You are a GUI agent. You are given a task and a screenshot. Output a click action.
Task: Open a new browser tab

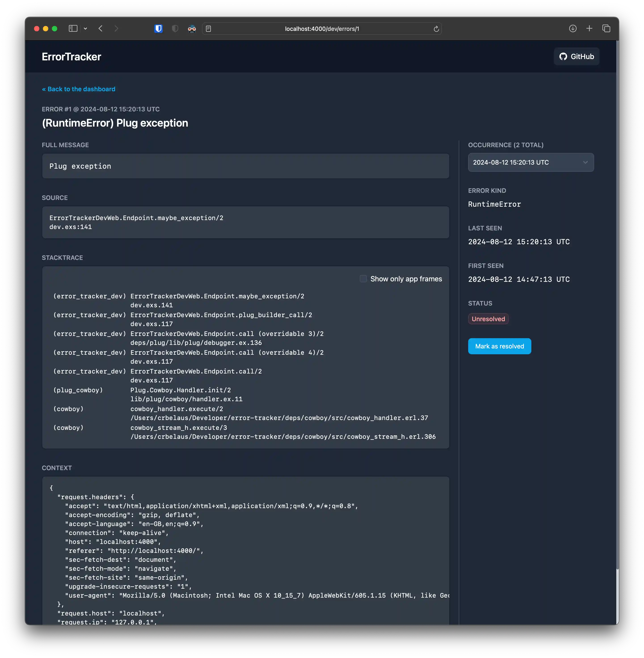click(x=589, y=28)
